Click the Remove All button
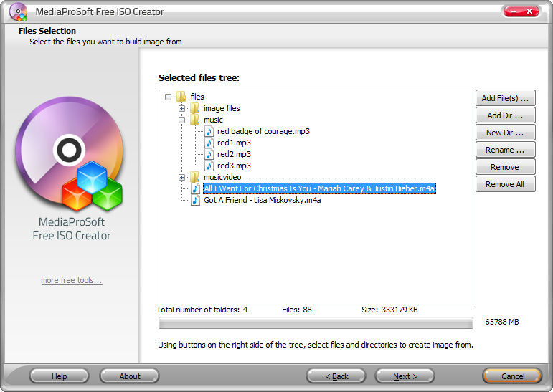This screenshot has height=392, width=553. click(x=506, y=184)
